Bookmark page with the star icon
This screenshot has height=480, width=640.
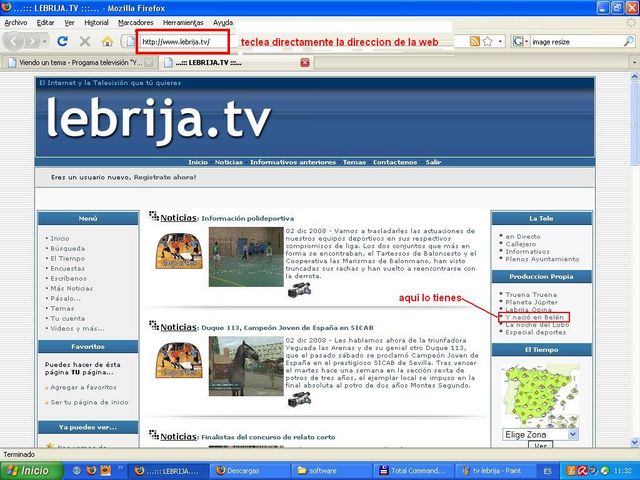point(487,42)
